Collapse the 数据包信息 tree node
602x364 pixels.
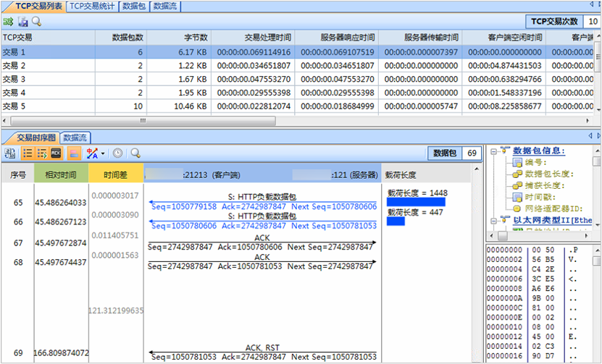pos(493,151)
